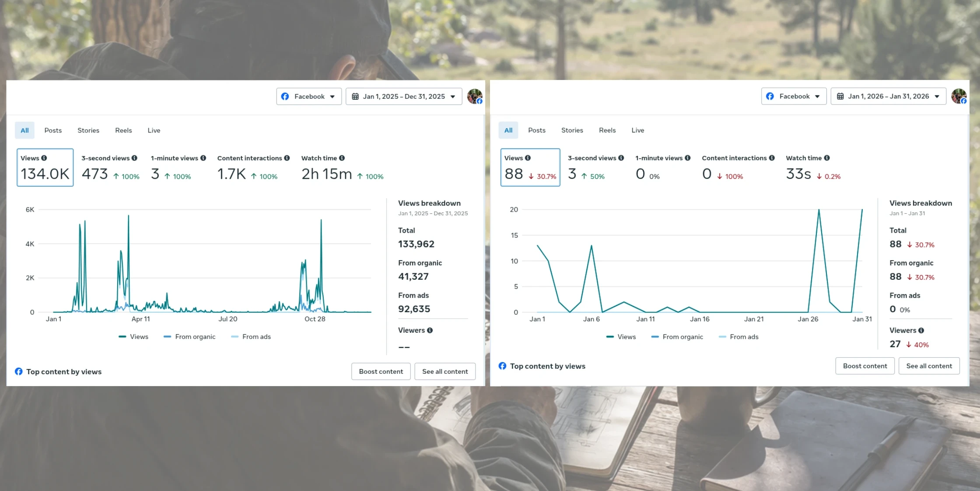Open left Facebook platform dropdown

[308, 96]
